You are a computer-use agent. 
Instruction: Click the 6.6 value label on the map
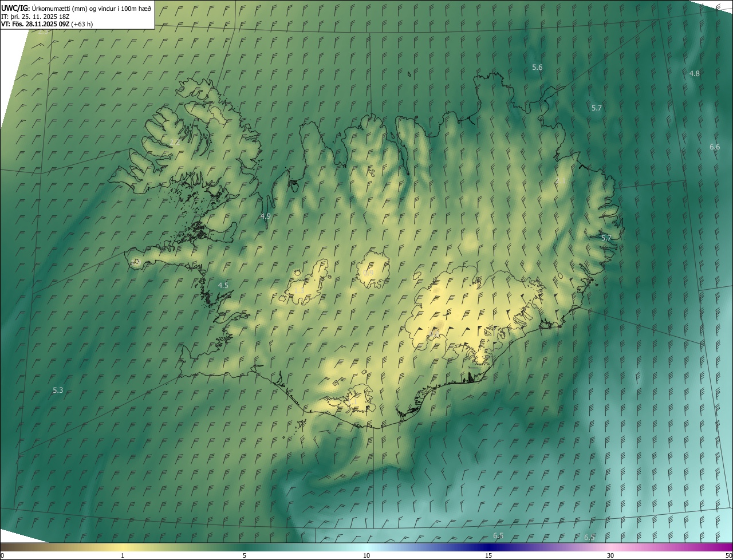715,147
